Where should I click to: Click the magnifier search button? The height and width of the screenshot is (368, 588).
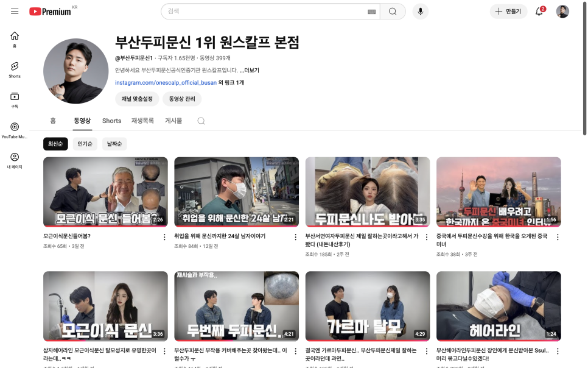pos(393,11)
